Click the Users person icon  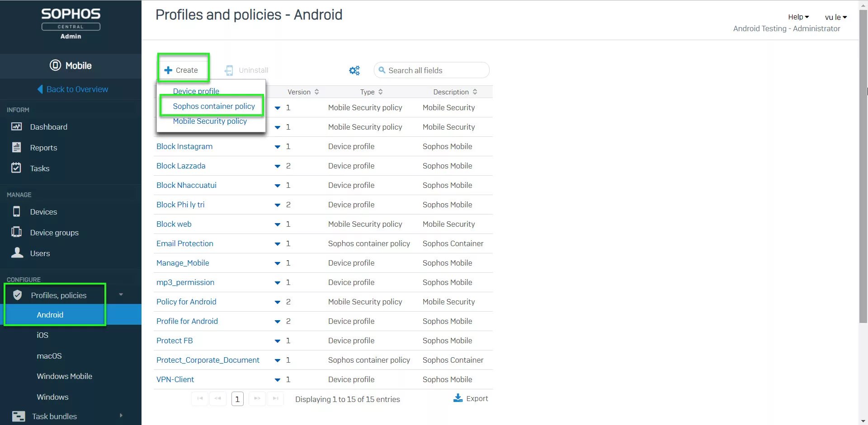click(x=17, y=252)
